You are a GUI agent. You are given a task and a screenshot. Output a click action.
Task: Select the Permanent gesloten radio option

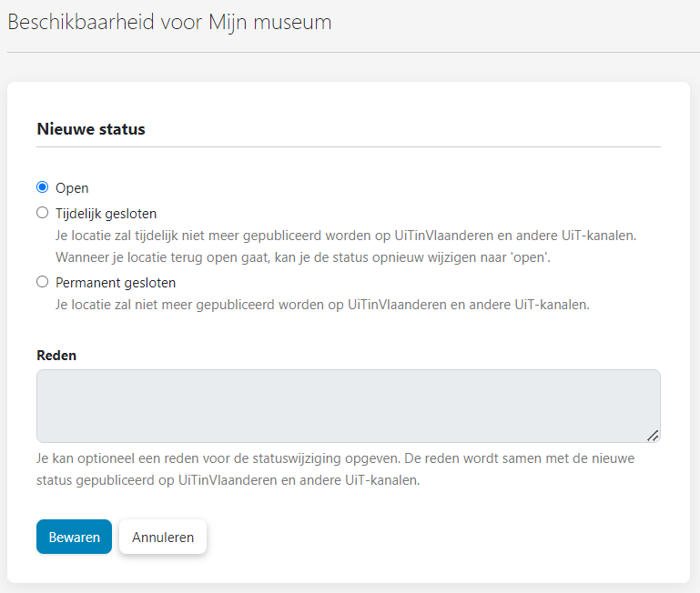[43, 282]
